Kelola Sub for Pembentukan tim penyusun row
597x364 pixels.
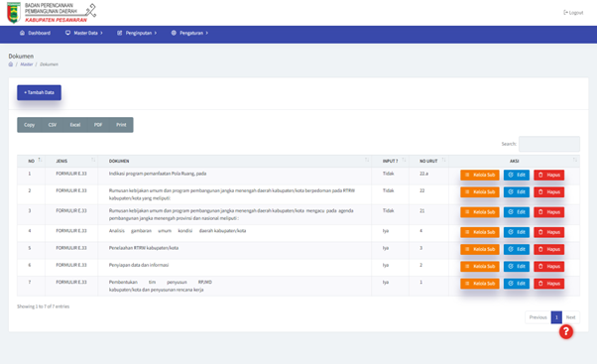(x=480, y=284)
